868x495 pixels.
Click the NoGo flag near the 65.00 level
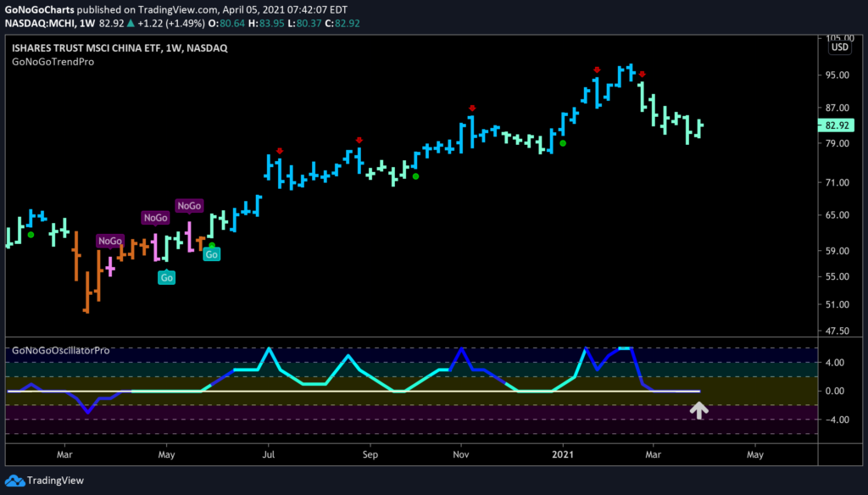click(x=155, y=218)
